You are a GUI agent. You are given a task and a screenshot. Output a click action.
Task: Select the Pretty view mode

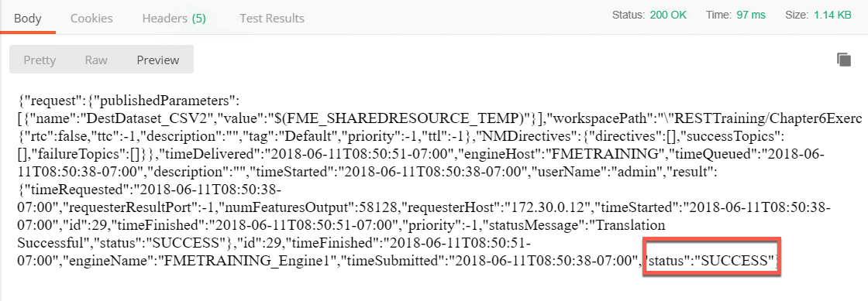pyautogui.click(x=40, y=60)
